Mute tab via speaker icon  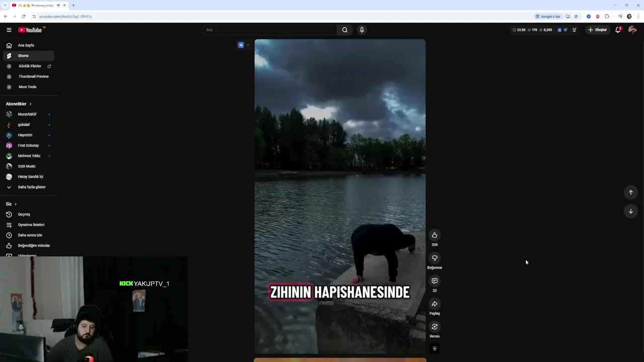(58, 5)
